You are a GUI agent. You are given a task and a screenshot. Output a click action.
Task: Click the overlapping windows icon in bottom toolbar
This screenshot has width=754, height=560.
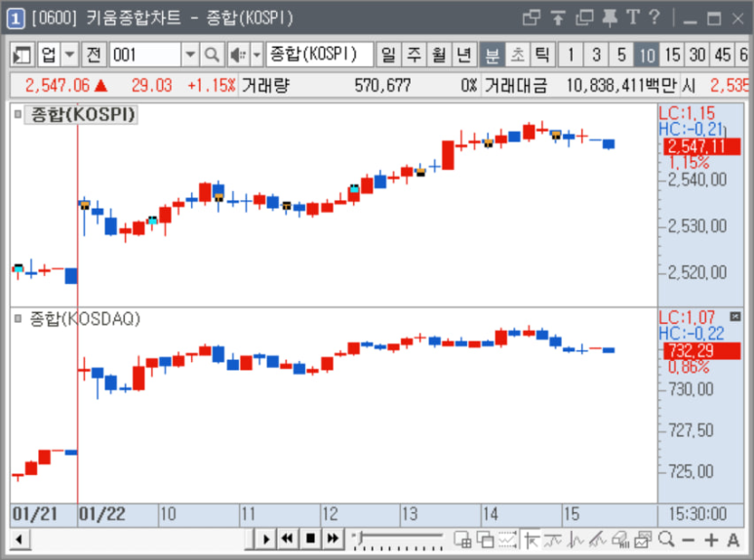485,540
